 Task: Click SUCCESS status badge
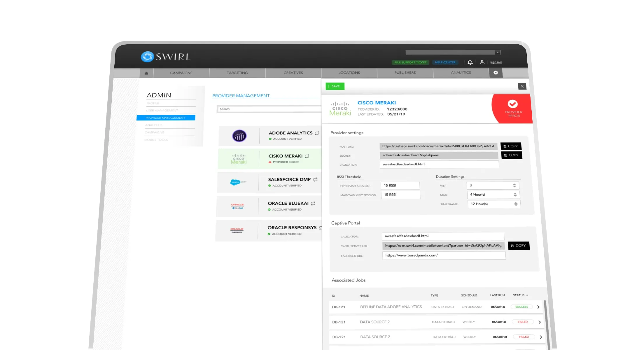click(521, 307)
